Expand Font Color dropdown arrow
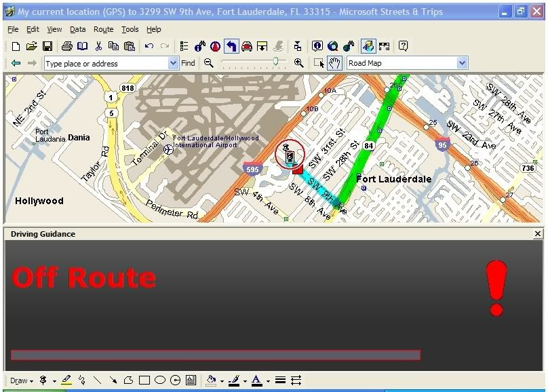 [x=268, y=381]
